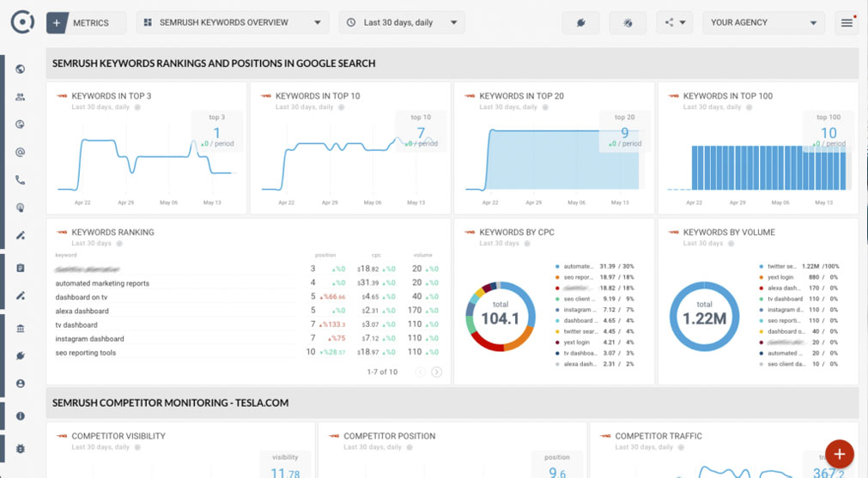Open the clipboard reports sidebar icon
The width and height of the screenshot is (868, 478).
(21, 268)
